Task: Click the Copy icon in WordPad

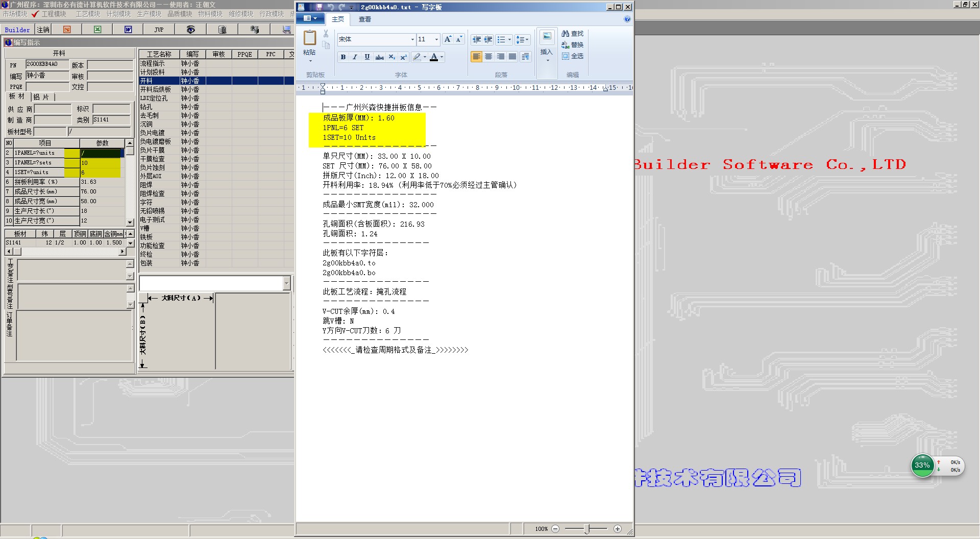Action: click(326, 45)
